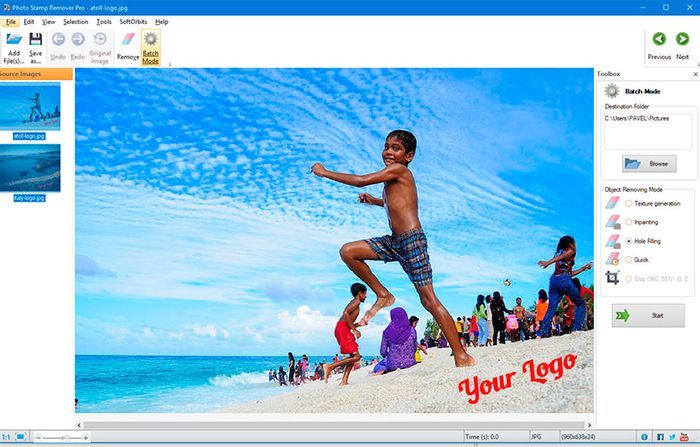Click the Redo arrow in the toolbar
Viewport: 700px width, 447px height.
tap(78, 39)
